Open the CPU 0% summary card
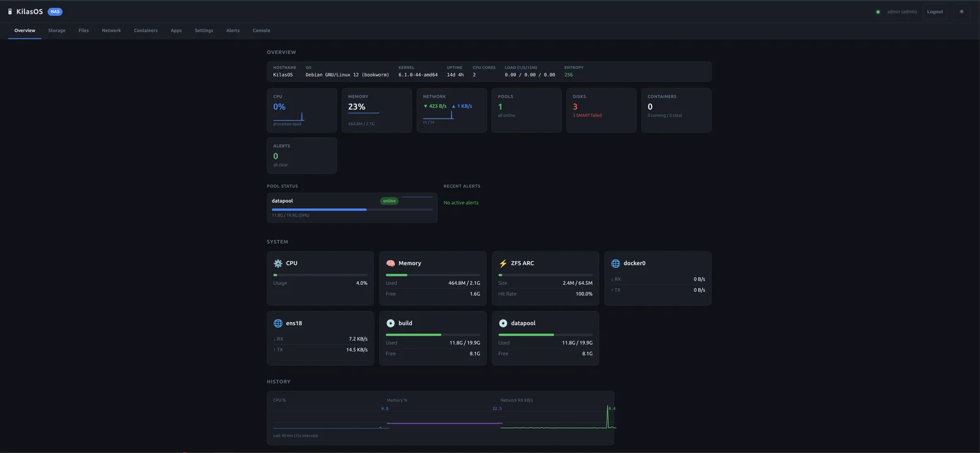Viewport: 980px width, 453px height. coord(302,110)
